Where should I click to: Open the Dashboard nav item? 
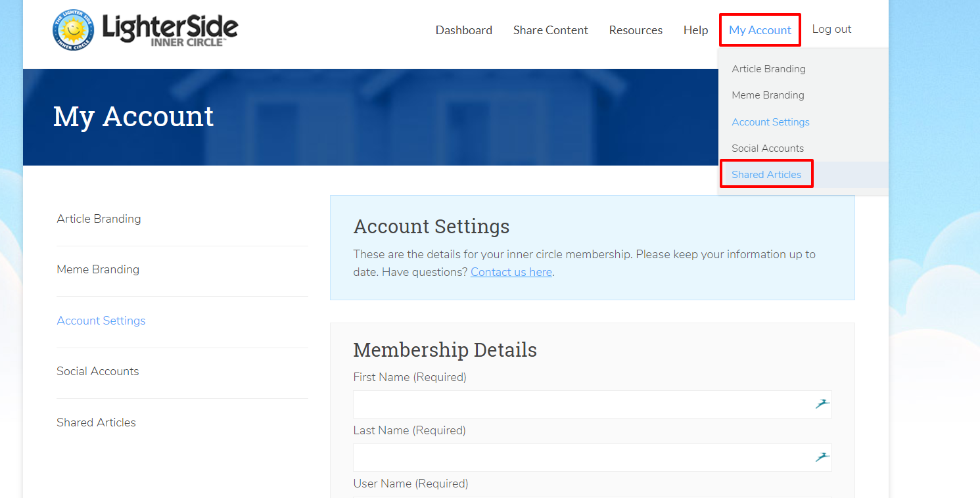(x=464, y=30)
